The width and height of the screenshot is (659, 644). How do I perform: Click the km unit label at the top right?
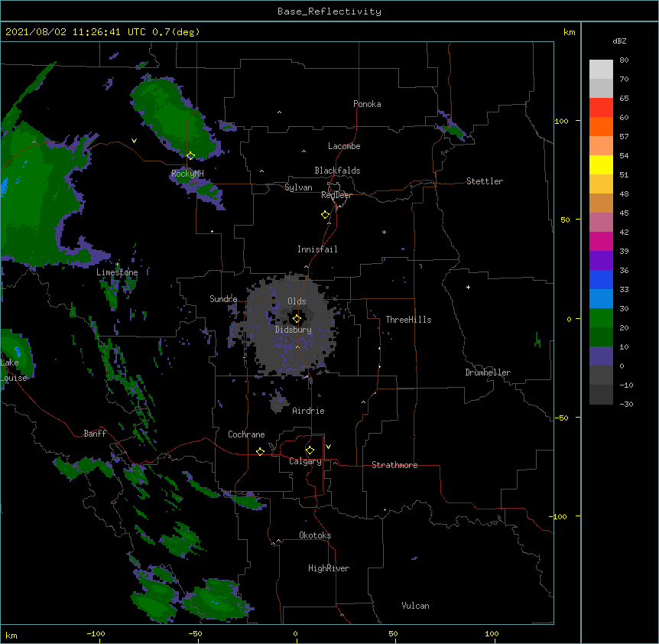click(570, 32)
